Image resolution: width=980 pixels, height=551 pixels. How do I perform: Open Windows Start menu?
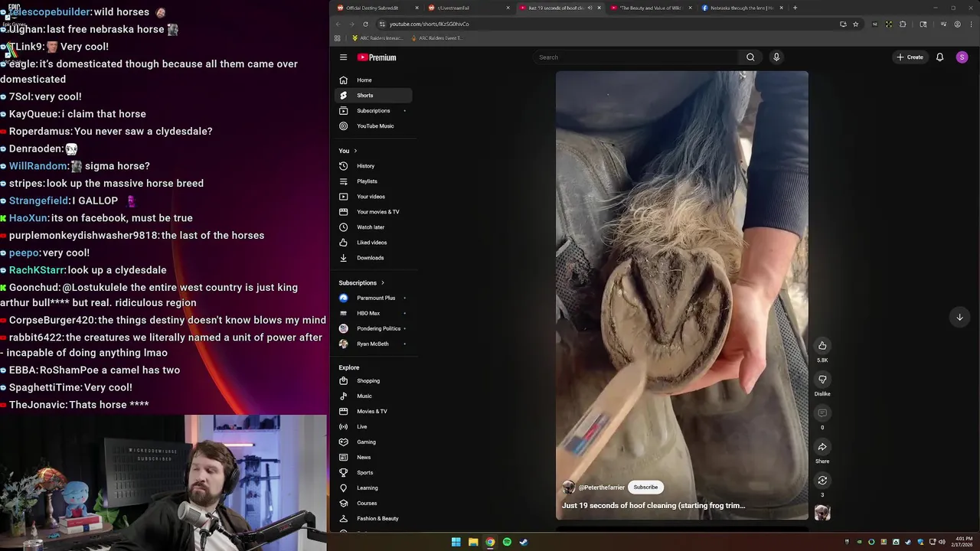(456, 542)
